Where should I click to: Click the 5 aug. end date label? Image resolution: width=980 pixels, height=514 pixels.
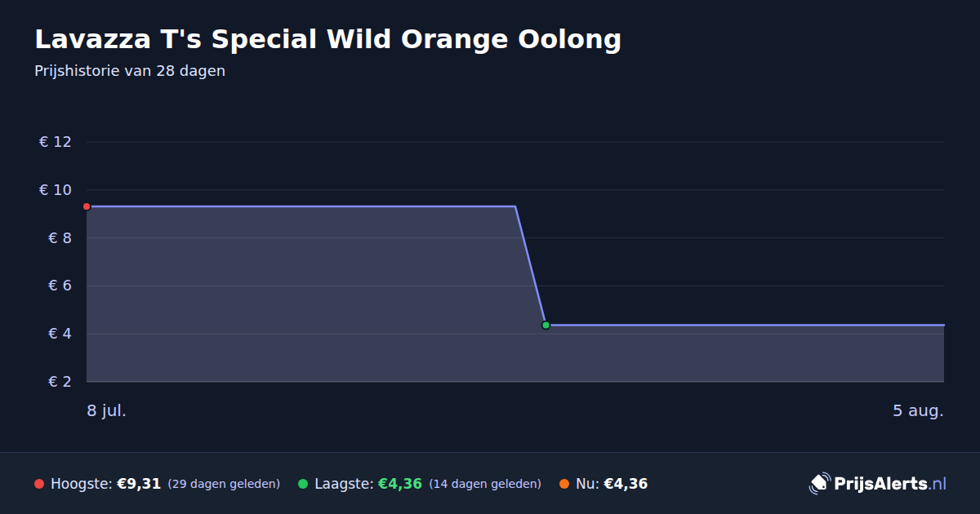(x=918, y=410)
